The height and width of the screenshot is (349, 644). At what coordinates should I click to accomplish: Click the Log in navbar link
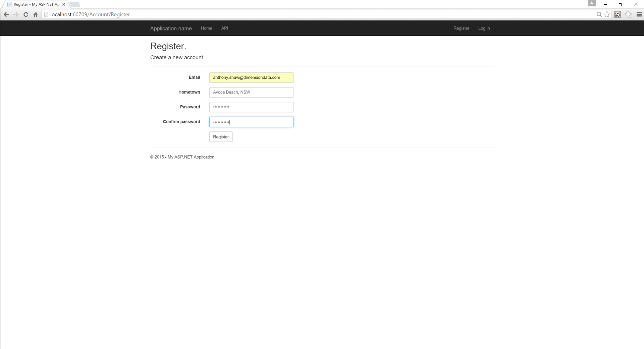pyautogui.click(x=484, y=28)
